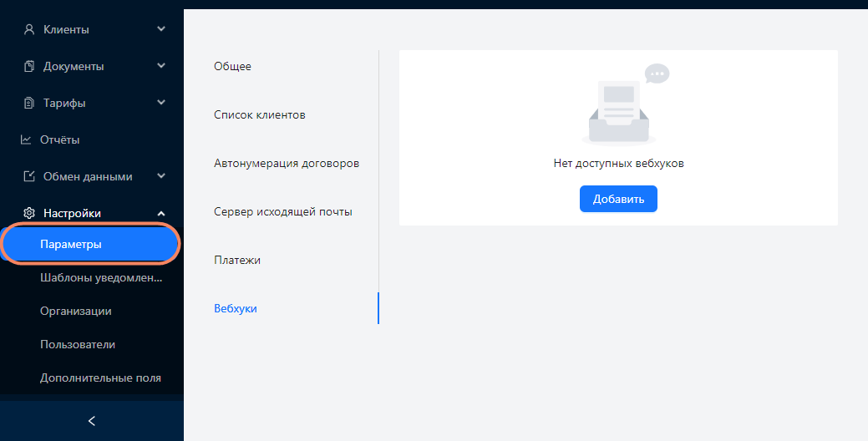Click the Обмен данными export icon
This screenshot has width=868, height=441.
click(x=28, y=176)
